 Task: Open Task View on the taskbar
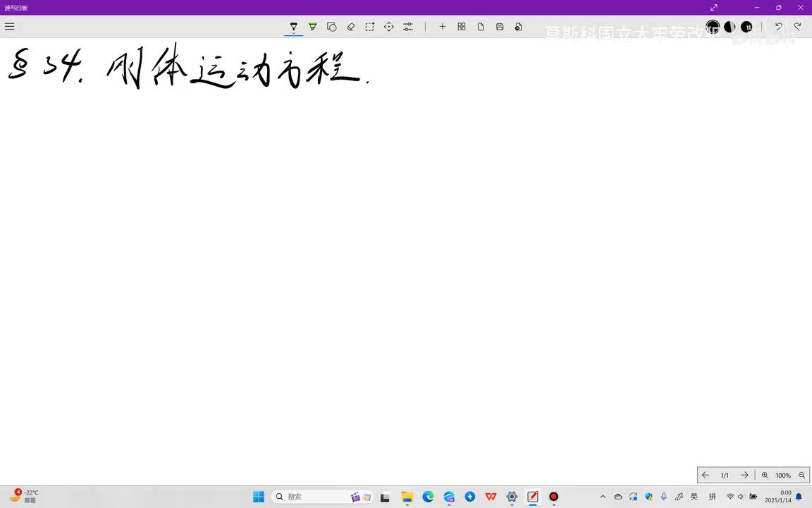click(x=385, y=497)
